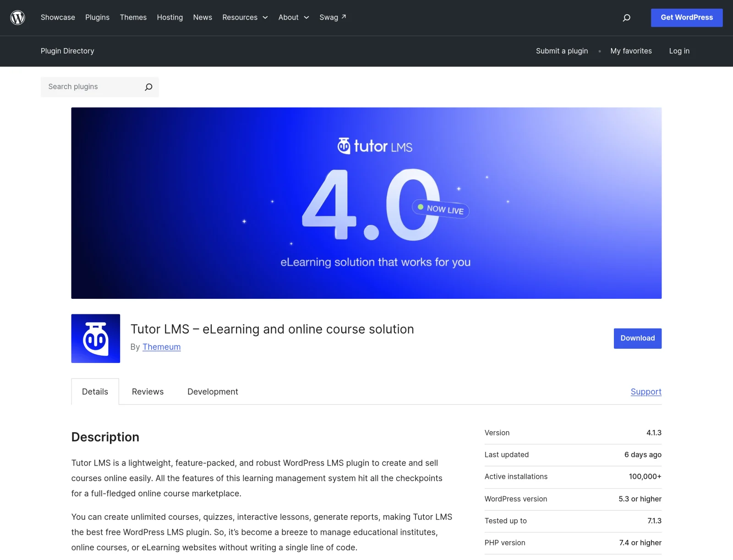Click the Log in link
The image size is (733, 560).
(679, 51)
